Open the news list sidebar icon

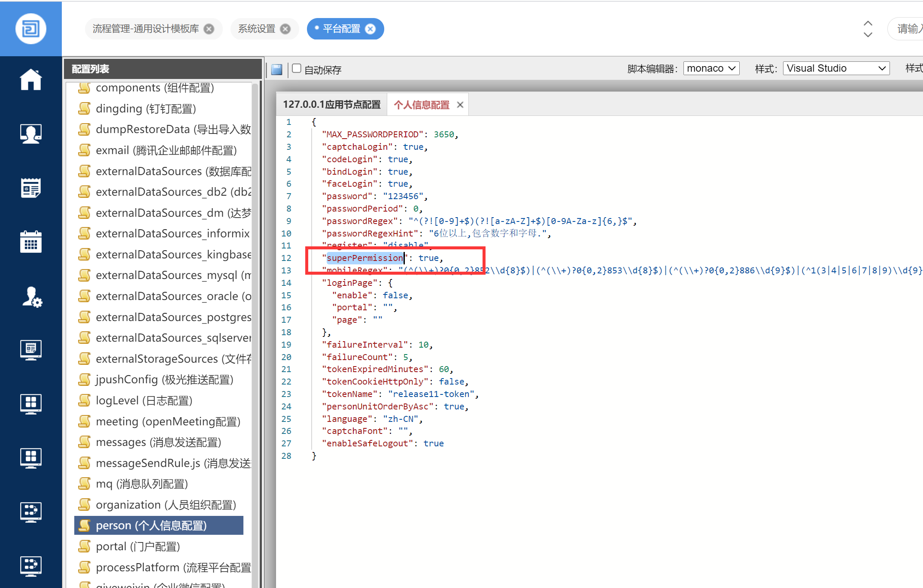pos(30,188)
